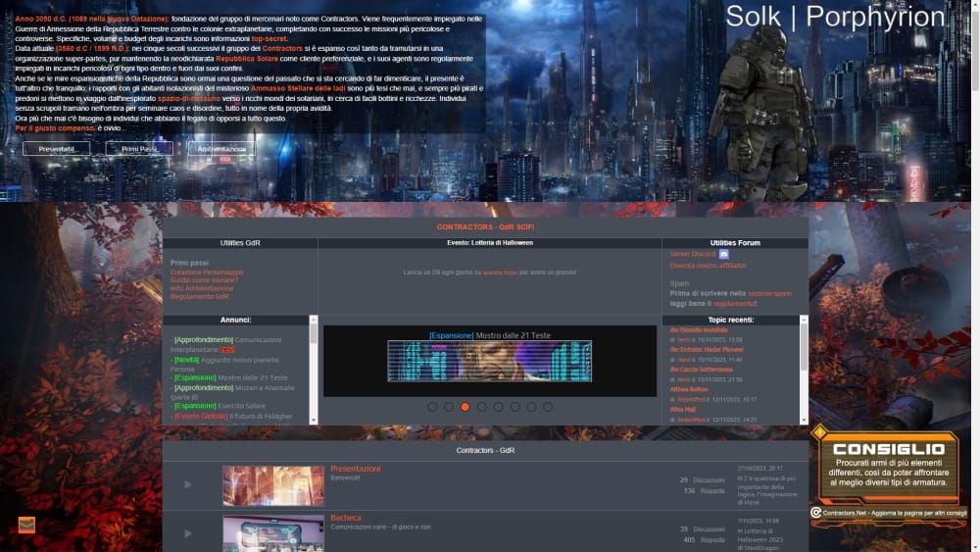
Task: Open the Regolamento GdR link
Action: (x=199, y=296)
